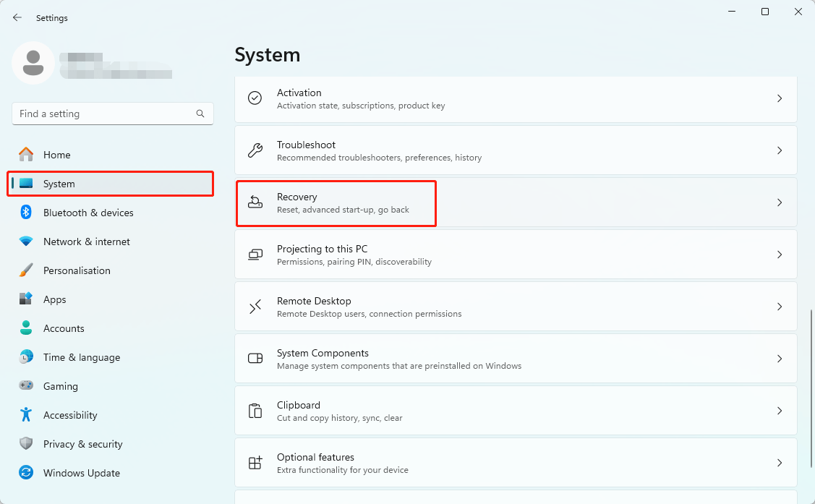Select the Home house icon
This screenshot has width=815, height=504.
click(26, 154)
